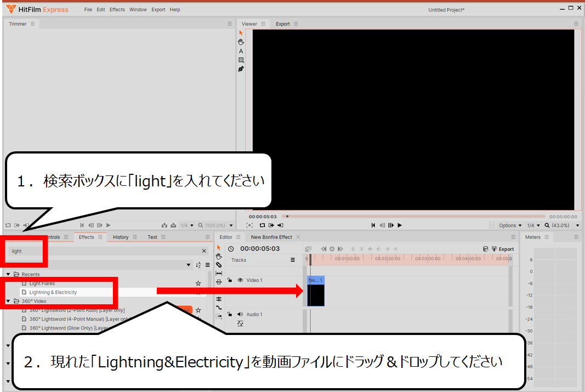
Task: Select the Viewer's arrow selection tool
Action: 241,33
